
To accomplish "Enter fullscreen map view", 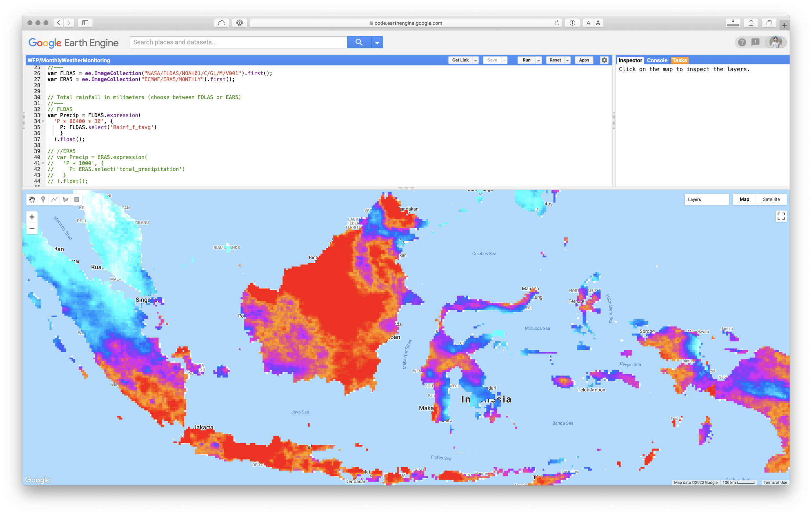I will point(781,216).
